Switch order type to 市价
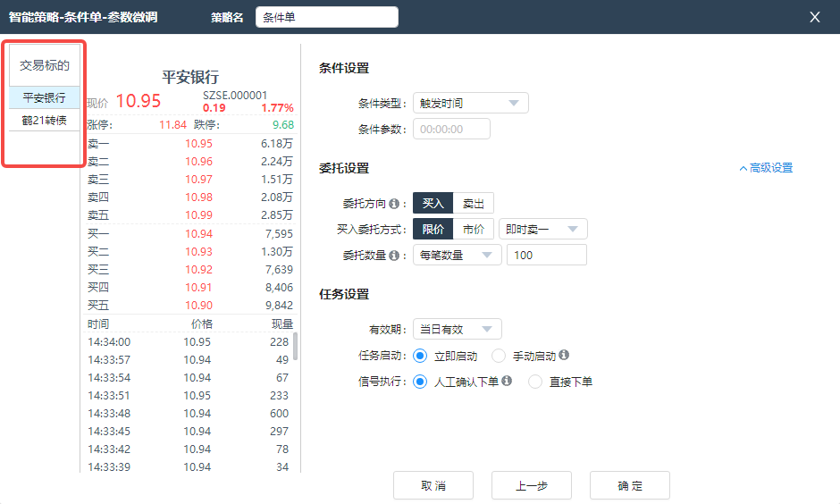Screen dimensions: 840x504 tap(474, 230)
